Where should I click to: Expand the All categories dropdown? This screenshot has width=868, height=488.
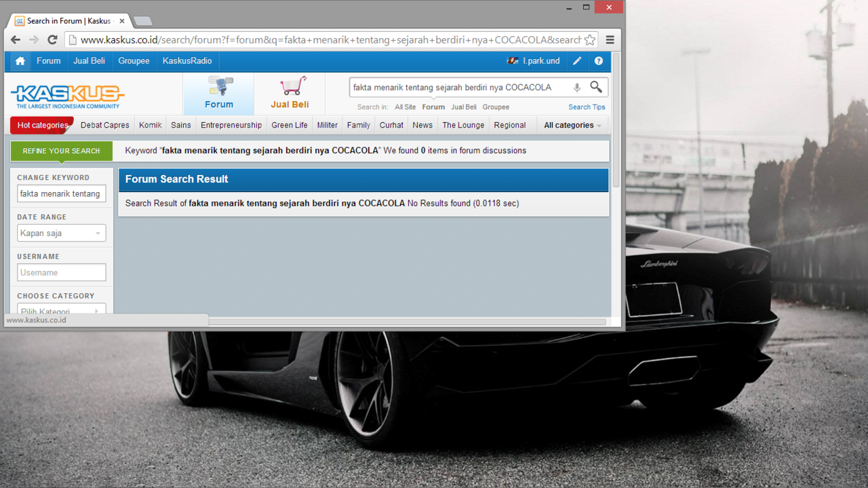[572, 126]
